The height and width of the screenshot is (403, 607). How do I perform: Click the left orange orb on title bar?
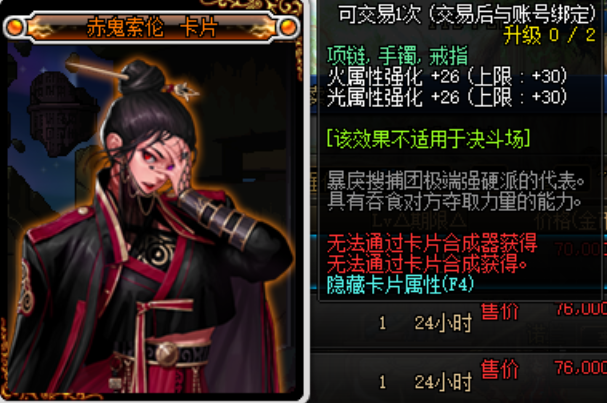(x=14, y=27)
